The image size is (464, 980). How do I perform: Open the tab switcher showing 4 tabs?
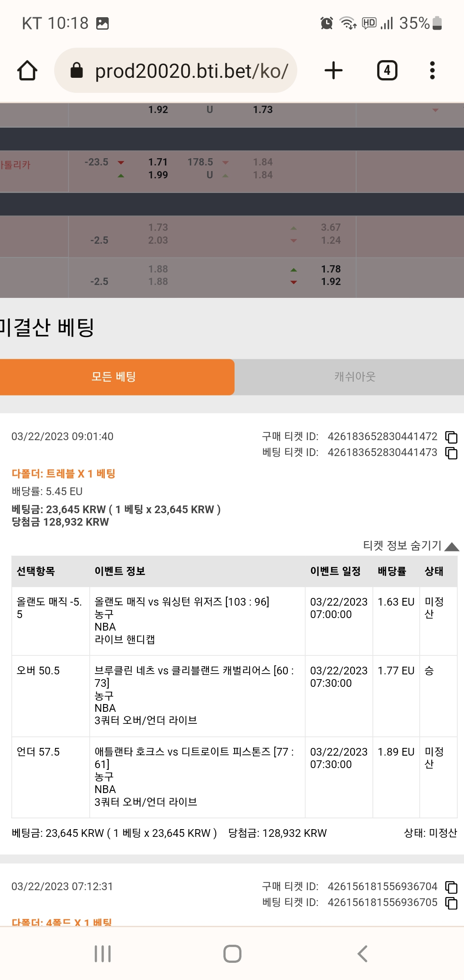tap(387, 70)
